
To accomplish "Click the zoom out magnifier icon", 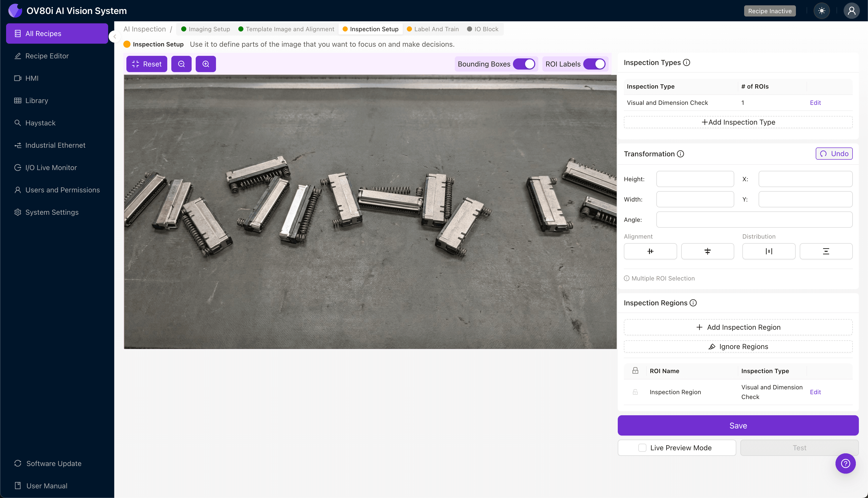I will [181, 64].
